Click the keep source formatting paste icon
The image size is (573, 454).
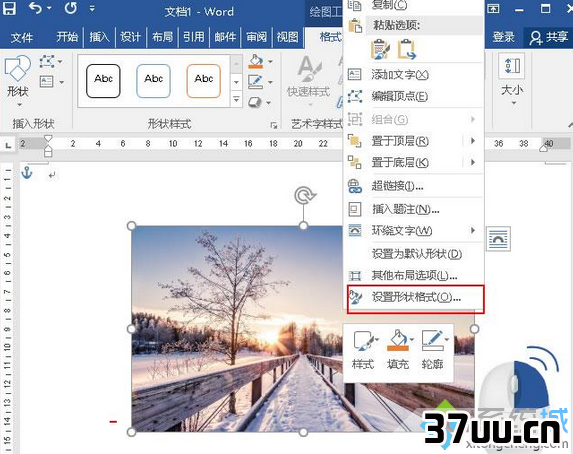[380, 49]
